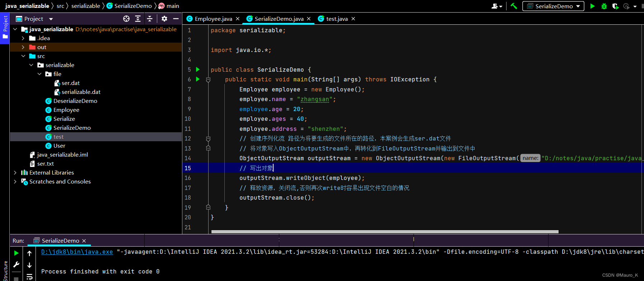Image resolution: width=644 pixels, height=281 pixels.
Task: Expand Scratches and Consoles node
Action: (15, 181)
